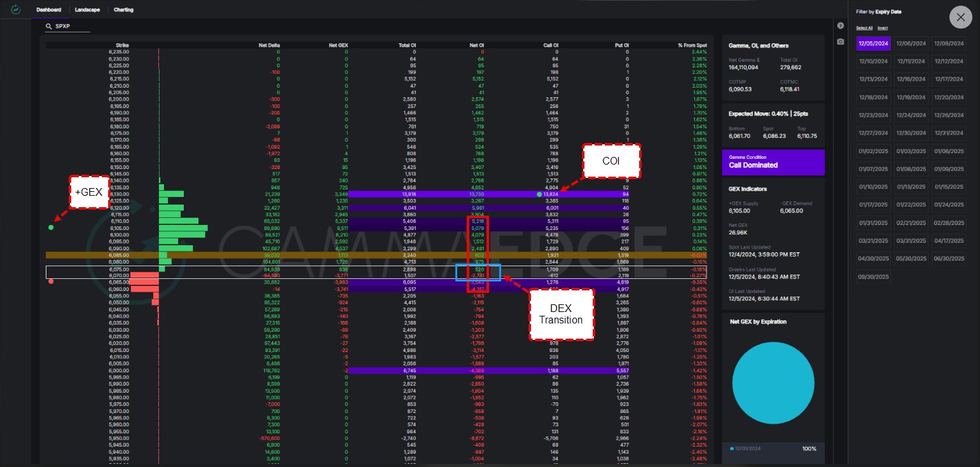Click the GammaEdge logo icon
Screen dimensions: 980x467
15,9
